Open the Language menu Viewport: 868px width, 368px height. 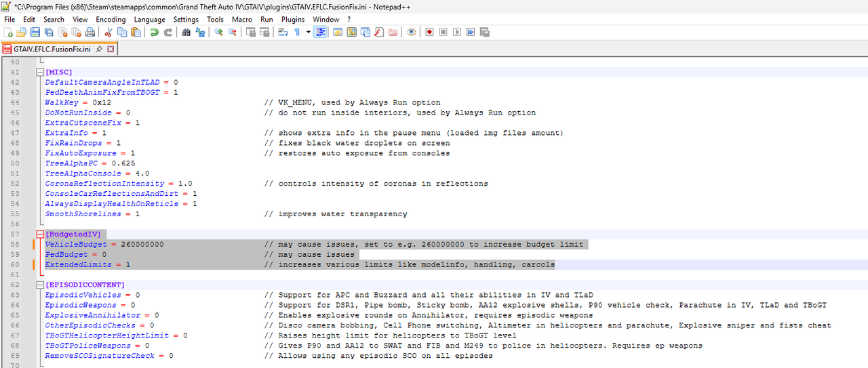[x=149, y=20]
